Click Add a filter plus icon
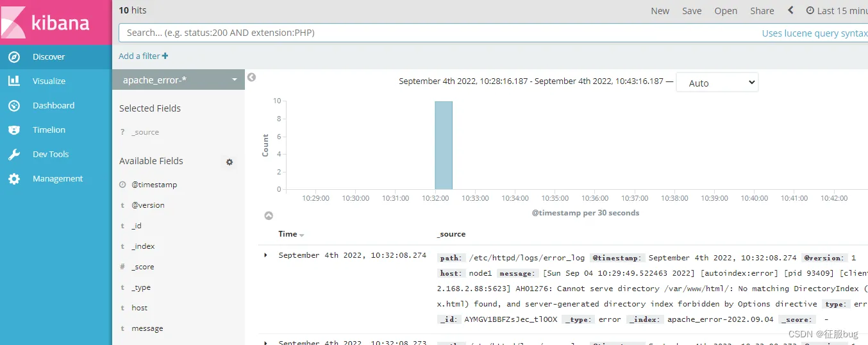Screen dimensions: 868x345 click(x=165, y=56)
